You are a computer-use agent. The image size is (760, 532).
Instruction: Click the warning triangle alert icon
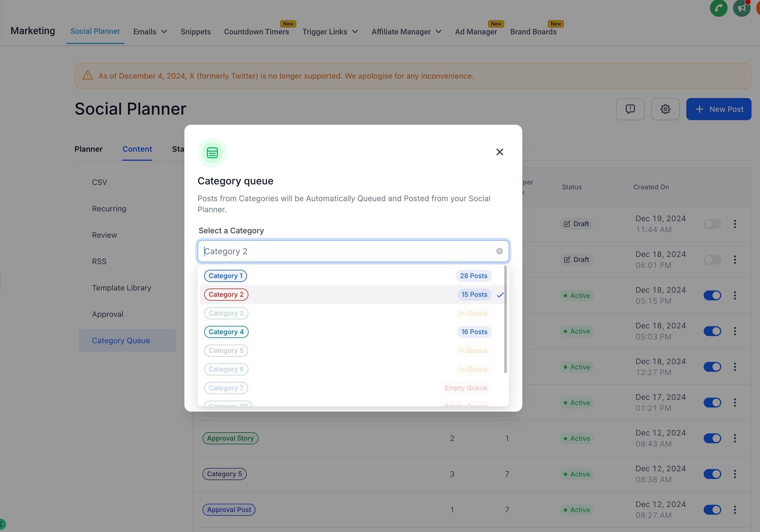[x=87, y=76]
